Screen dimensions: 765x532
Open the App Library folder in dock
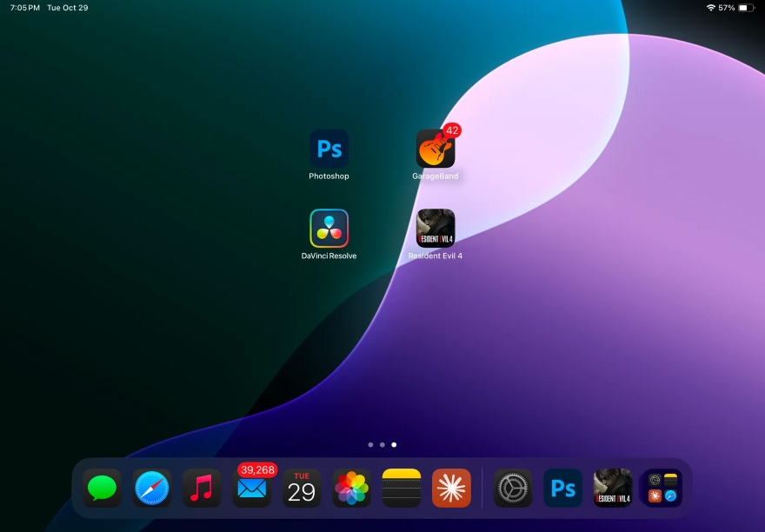(x=662, y=489)
